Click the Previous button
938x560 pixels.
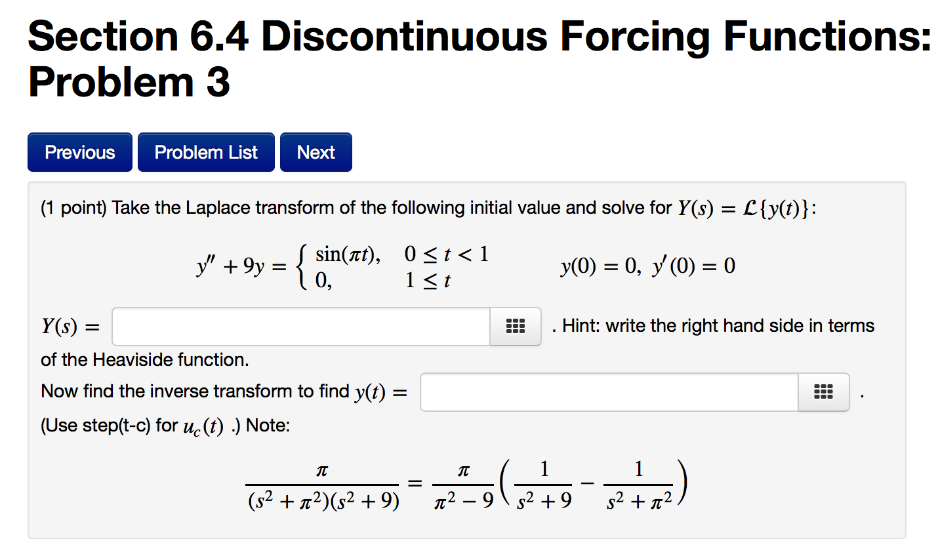pyautogui.click(x=79, y=151)
